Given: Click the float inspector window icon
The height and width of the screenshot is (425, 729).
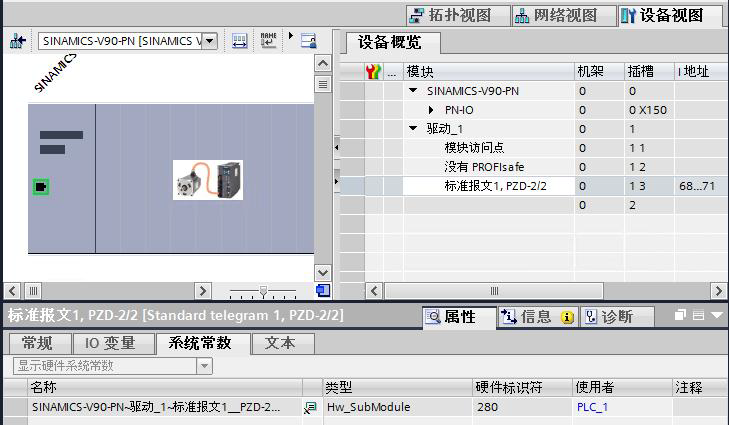Looking at the screenshot, I should click(681, 315).
